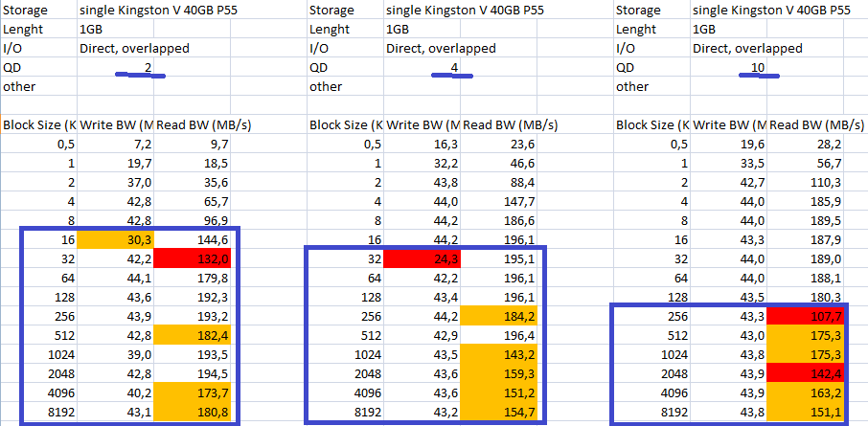Select the orange cell 159,3
Viewport: 868px width, 426px height.
coord(499,374)
